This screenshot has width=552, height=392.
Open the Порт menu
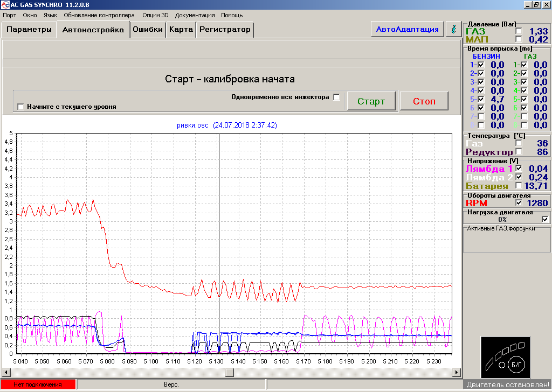point(10,15)
